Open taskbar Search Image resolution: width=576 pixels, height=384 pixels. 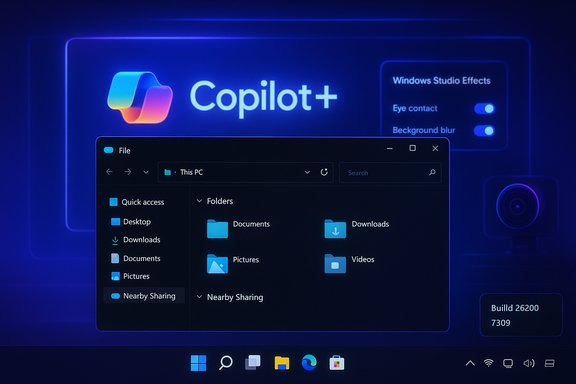pos(226,363)
